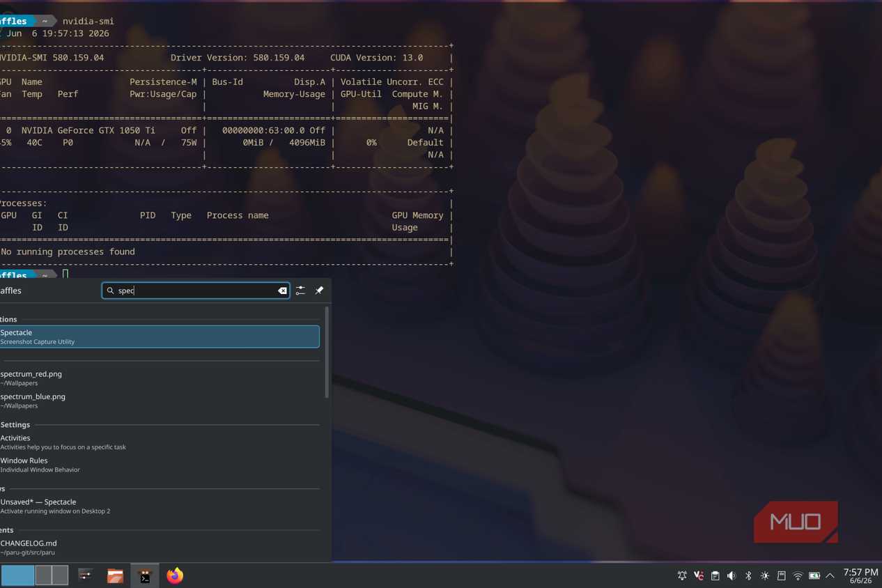Click the 'nvidia-smi' command in terminal
Image resolution: width=882 pixels, height=588 pixels.
point(88,21)
